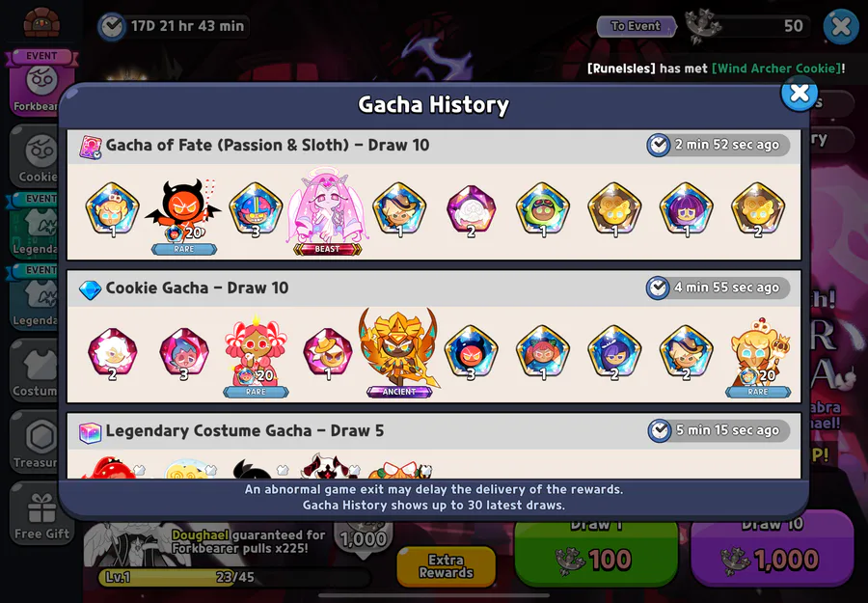
Task: Open the Forkbearer event tab
Action: click(41, 84)
